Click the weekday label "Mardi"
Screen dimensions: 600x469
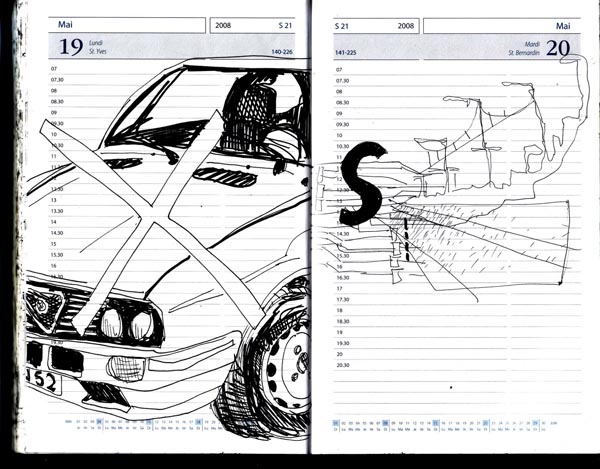click(532, 44)
